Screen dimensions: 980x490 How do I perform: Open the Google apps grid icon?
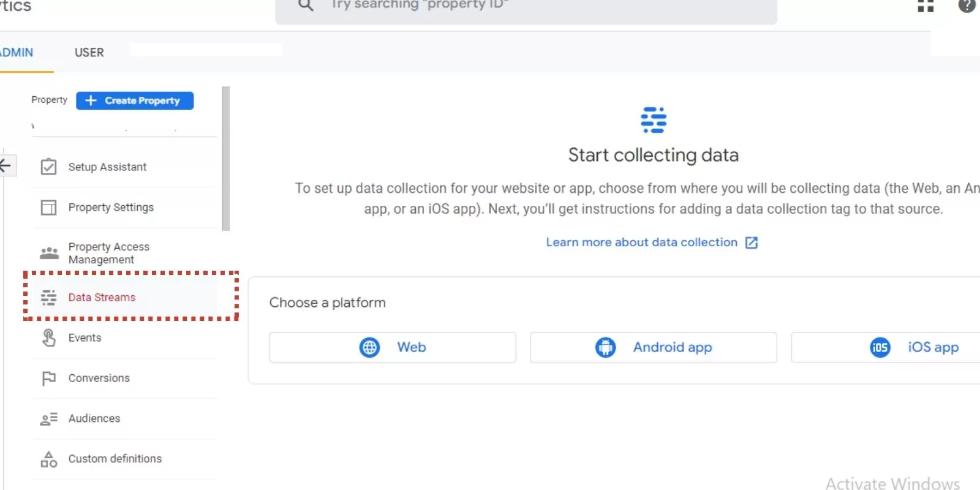(x=925, y=6)
